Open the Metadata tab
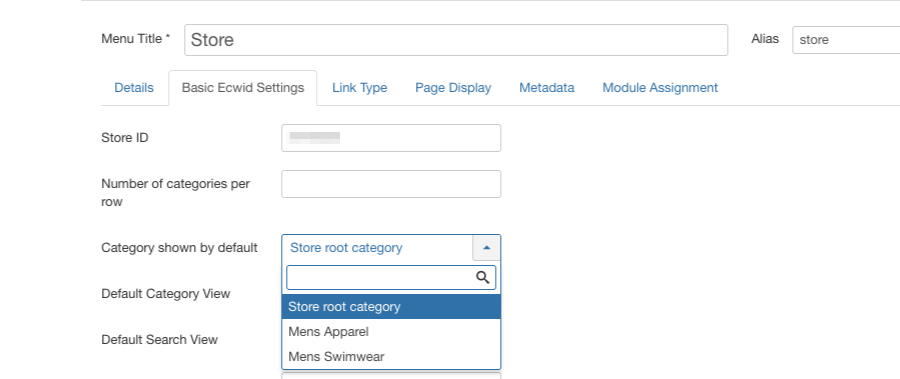 pos(547,88)
